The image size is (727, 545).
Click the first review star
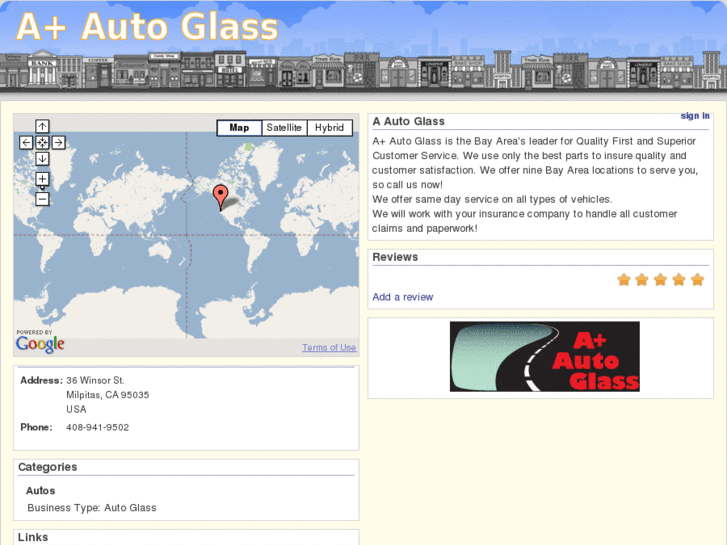pyautogui.click(x=624, y=280)
